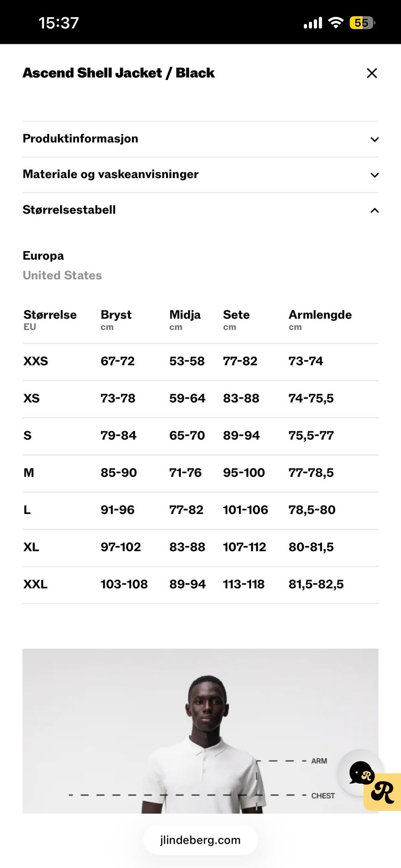Screen dimensions: 401x868
Task: Click chevron next to Materiale og vaskeanvisninger
Action: [375, 175]
